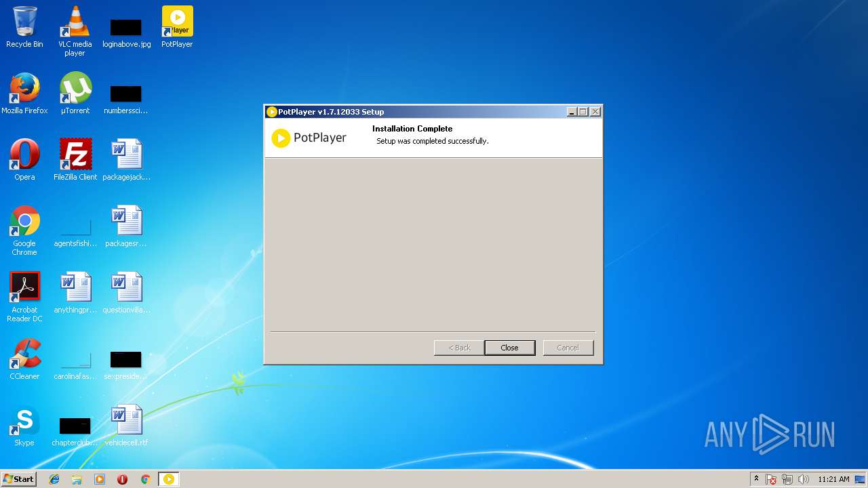This screenshot has width=868, height=488.
Task: Select the CCleaner desktop shortcut
Action: coord(24,359)
